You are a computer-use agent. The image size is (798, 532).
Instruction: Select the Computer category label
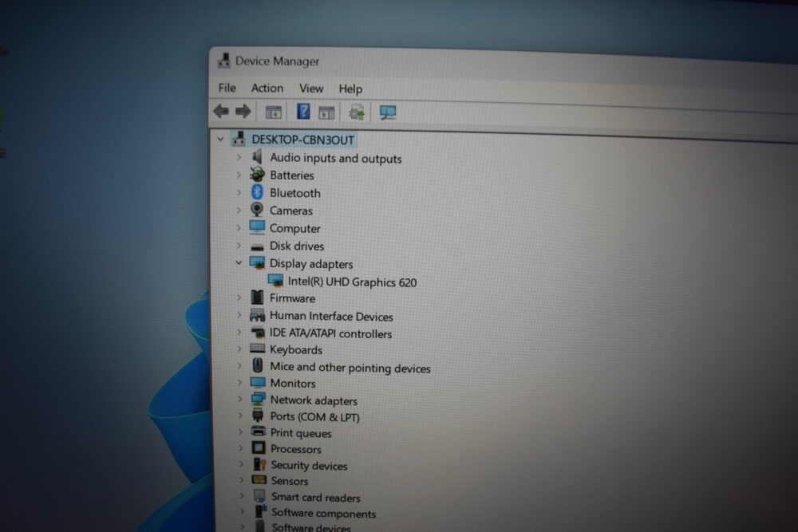295,228
